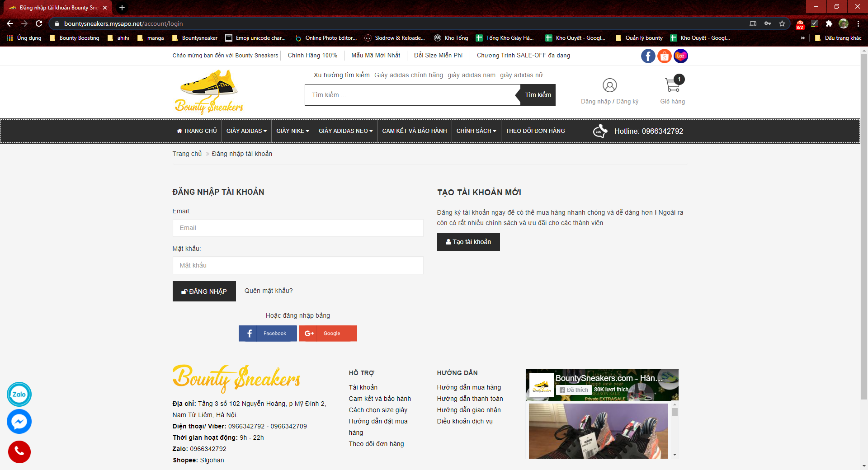Open Hướng dẫn thanh toán footer link
The height and width of the screenshot is (470, 868).
(x=470, y=399)
